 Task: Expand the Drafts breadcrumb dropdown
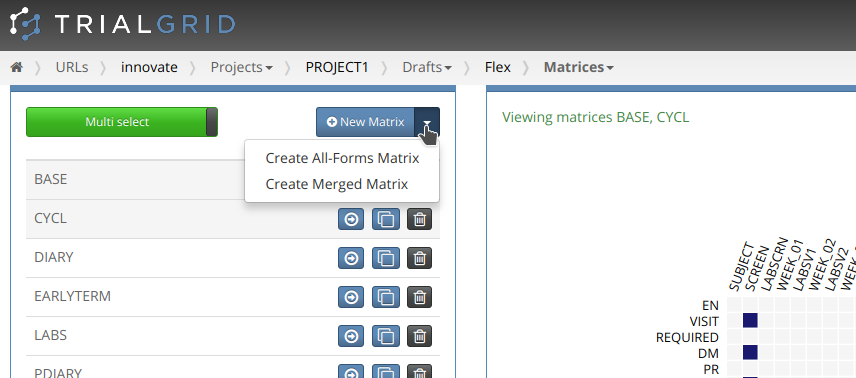pyautogui.click(x=427, y=67)
